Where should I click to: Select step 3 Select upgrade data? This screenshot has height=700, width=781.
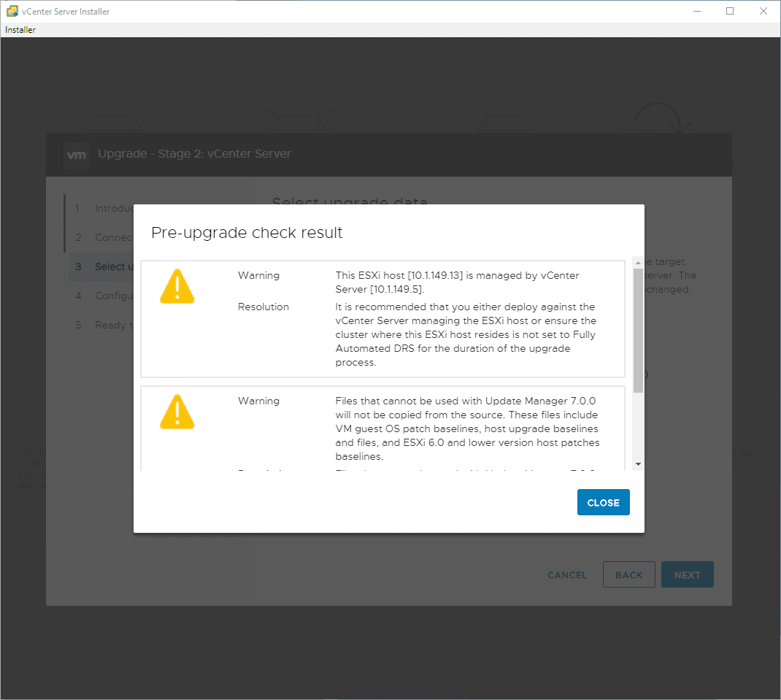[101, 266]
